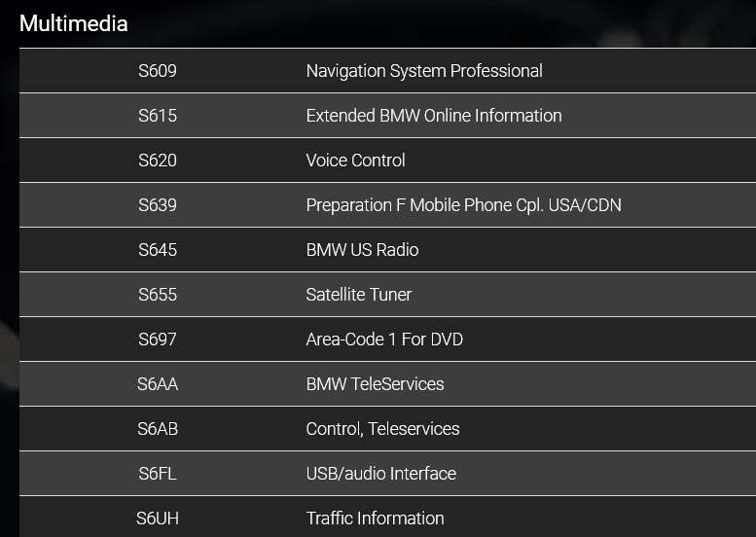Click Navigation System Professional description
This screenshot has width=756, height=537.
point(424,71)
